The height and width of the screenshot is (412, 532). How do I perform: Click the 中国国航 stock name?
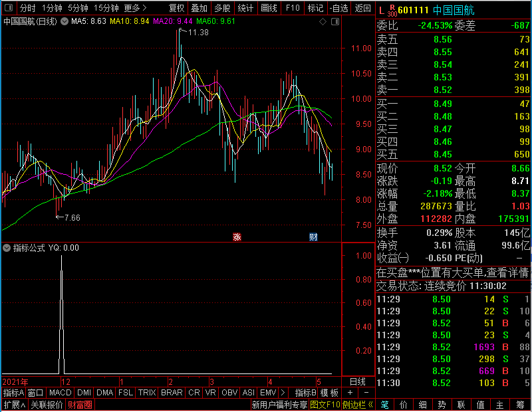(x=454, y=10)
